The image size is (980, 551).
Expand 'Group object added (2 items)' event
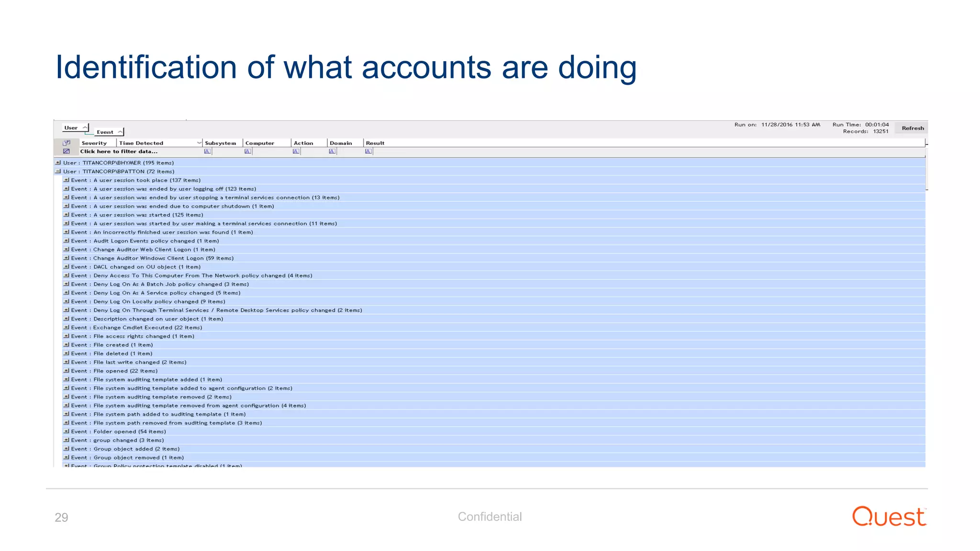click(67, 449)
